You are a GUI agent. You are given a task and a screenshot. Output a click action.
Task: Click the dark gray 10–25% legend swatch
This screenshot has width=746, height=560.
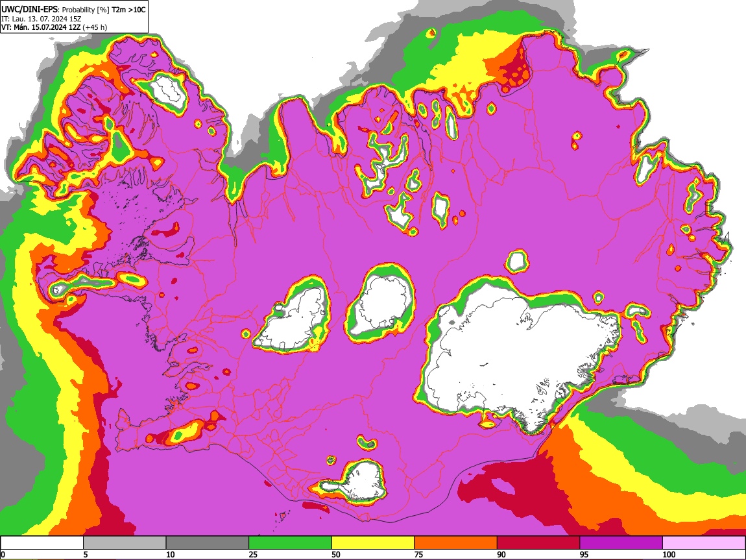point(208,543)
